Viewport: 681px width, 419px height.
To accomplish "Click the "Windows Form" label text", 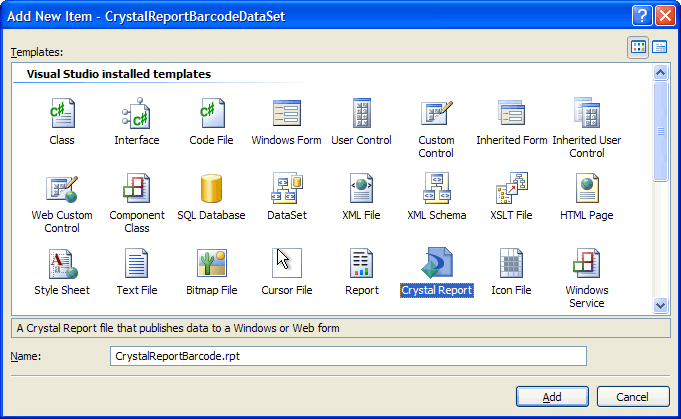I will coord(287,140).
